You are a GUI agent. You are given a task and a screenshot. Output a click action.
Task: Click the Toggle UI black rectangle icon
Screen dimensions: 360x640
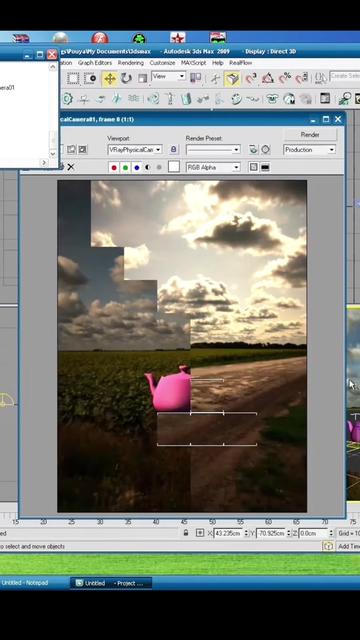(265, 167)
